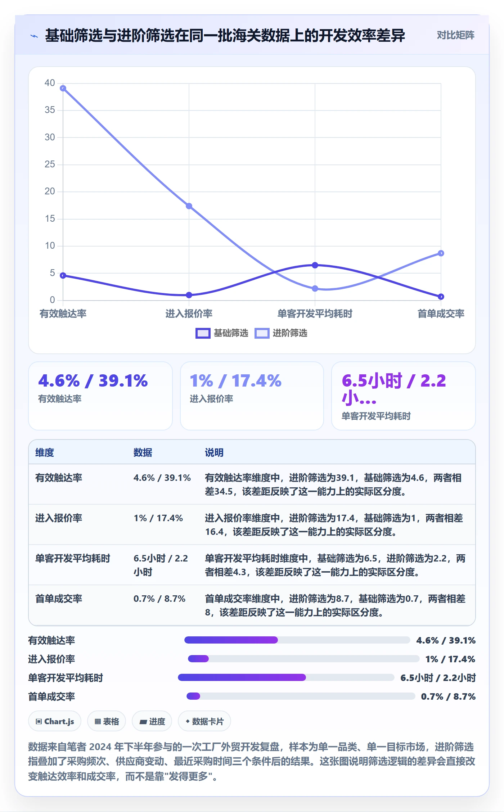Click the 进入报价率 x-axis label
Screen dimensions: 504x812
coord(189,313)
